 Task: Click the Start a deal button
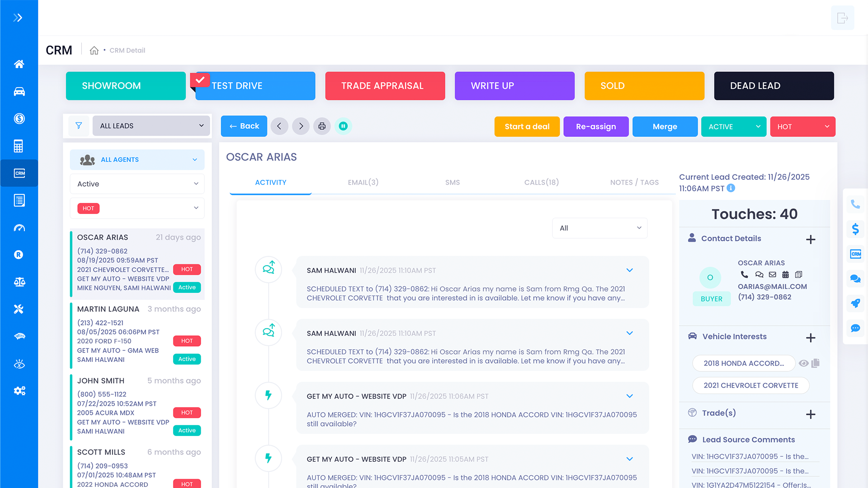(527, 127)
